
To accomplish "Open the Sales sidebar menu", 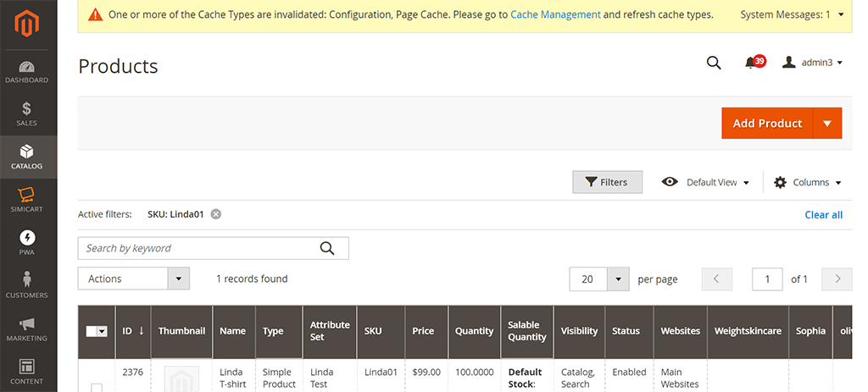I will tap(28, 114).
